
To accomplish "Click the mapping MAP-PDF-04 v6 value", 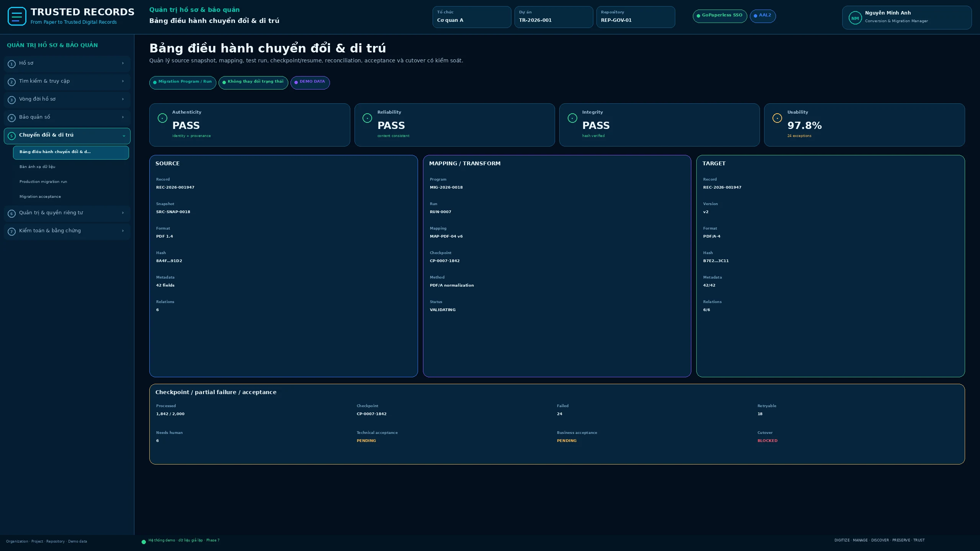I will coord(446,236).
